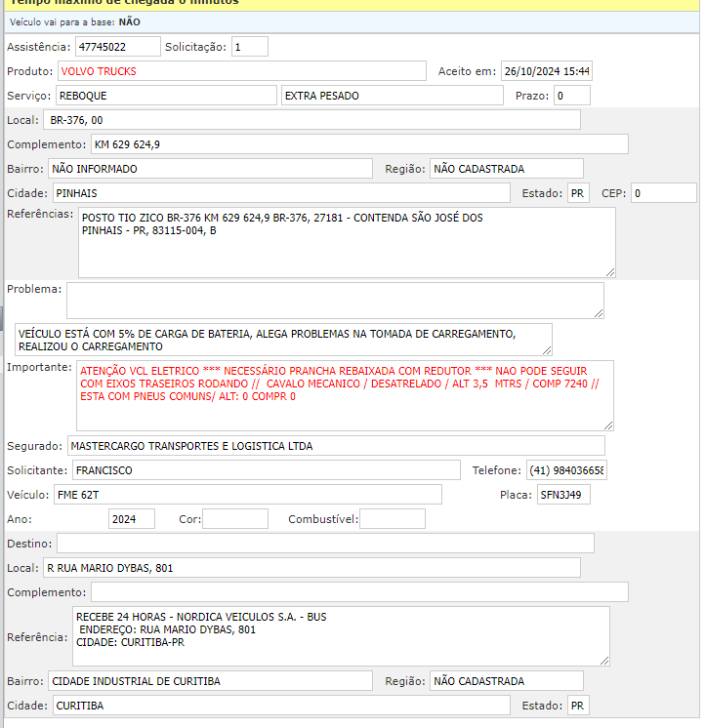
Task: Click the Complemento field KM 629 624,9
Action: click(x=359, y=144)
